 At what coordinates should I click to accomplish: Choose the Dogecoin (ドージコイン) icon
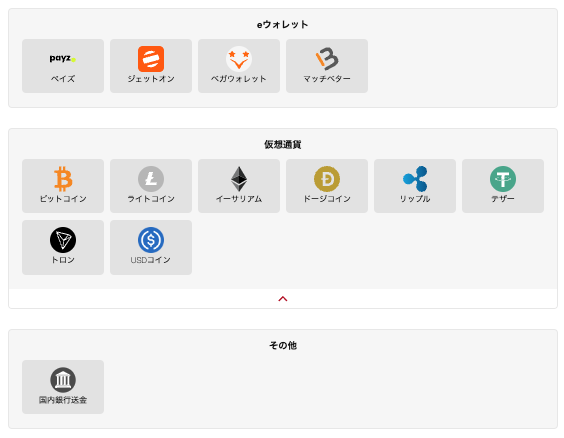pos(327,179)
